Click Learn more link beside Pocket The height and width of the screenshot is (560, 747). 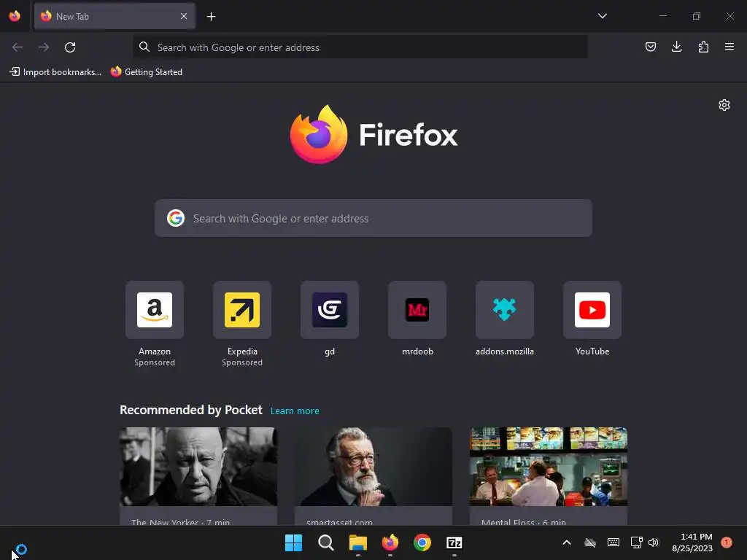point(295,411)
